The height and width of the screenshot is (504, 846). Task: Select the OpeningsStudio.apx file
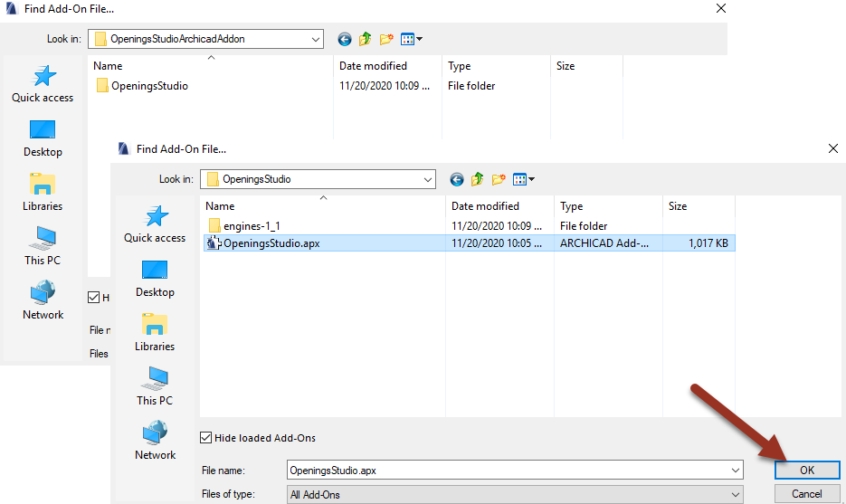tap(469, 243)
